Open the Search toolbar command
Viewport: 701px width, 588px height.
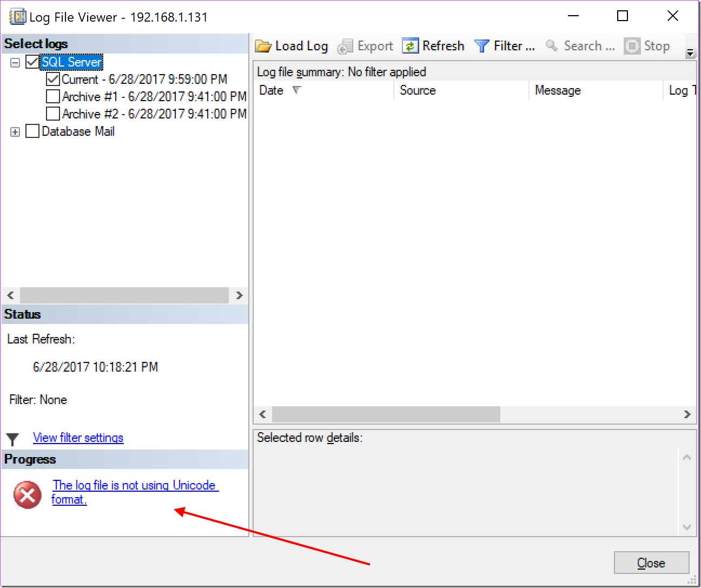point(580,46)
